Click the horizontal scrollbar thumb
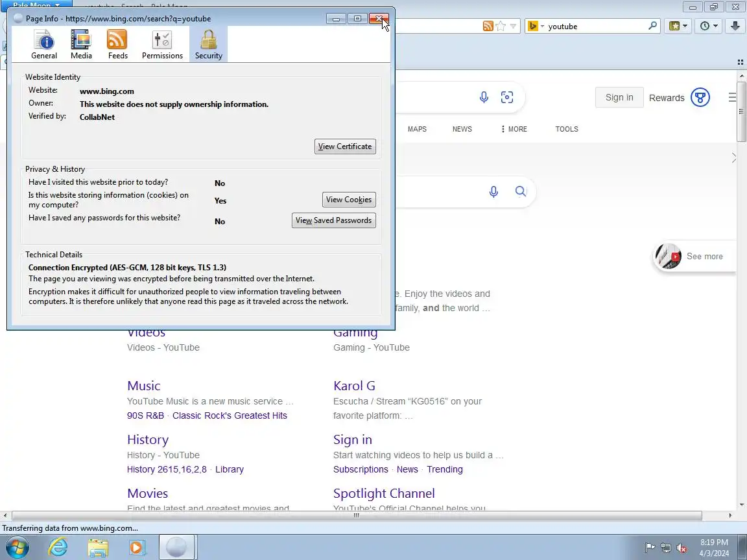This screenshot has height=560, width=747. pyautogui.click(x=357, y=515)
